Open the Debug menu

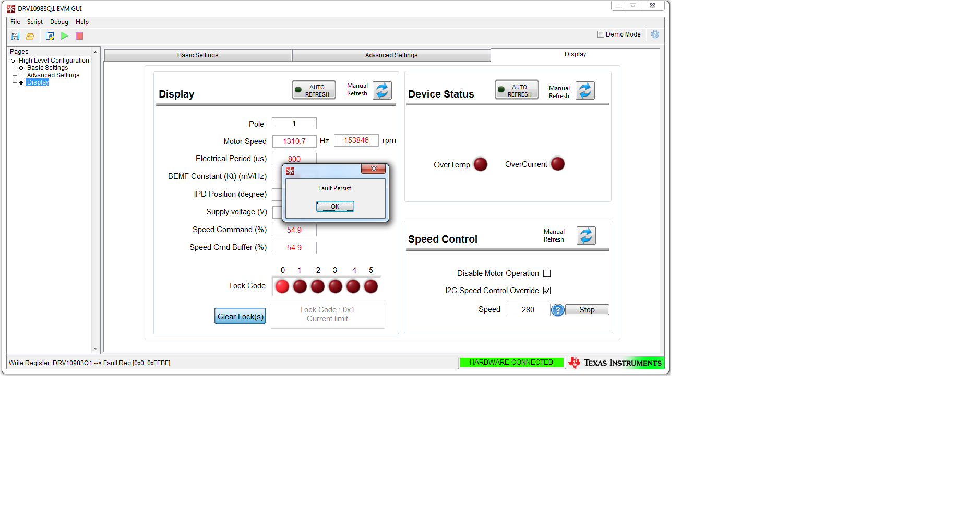coord(59,22)
